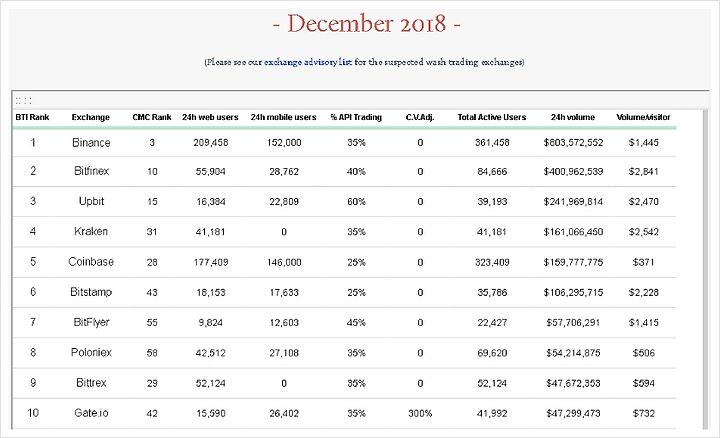Click Kraken volume per visitor $2,542

tap(643, 232)
